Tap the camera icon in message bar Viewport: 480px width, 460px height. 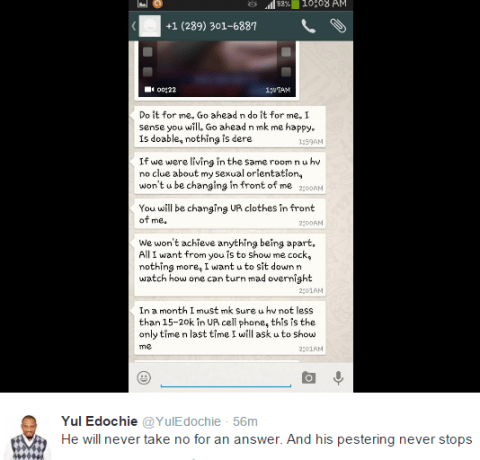click(309, 377)
